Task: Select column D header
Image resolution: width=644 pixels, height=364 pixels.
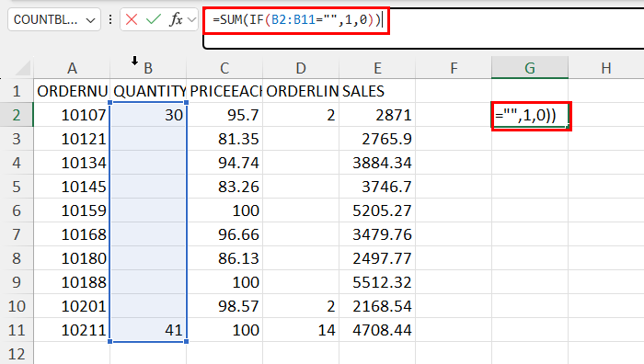Action: [x=301, y=68]
